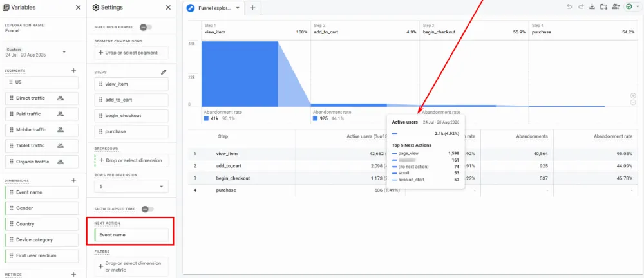The width and height of the screenshot is (644, 278).
Task: Click session_start in Top 5 Next Actions
Action: pyautogui.click(x=412, y=180)
